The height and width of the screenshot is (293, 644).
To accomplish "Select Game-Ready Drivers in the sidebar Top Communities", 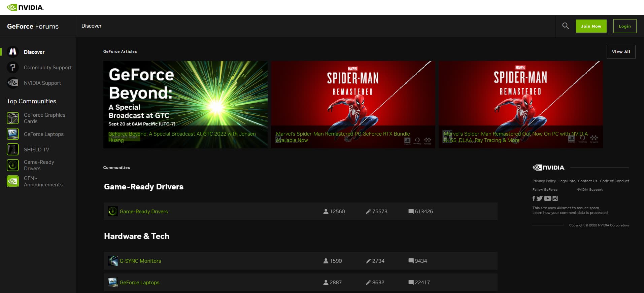I will click(x=39, y=165).
